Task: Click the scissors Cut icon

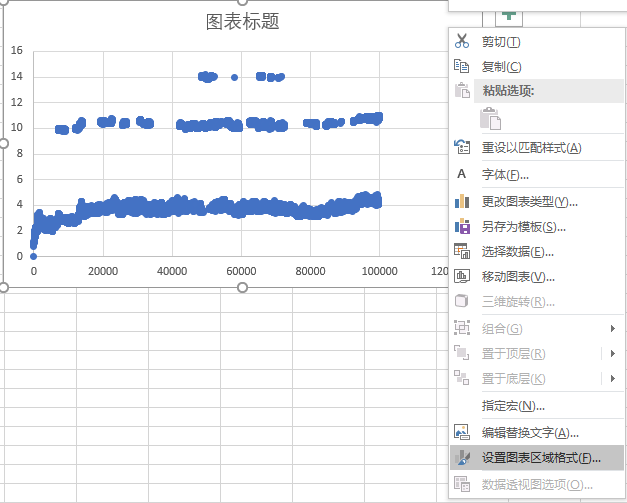Action: (462, 41)
